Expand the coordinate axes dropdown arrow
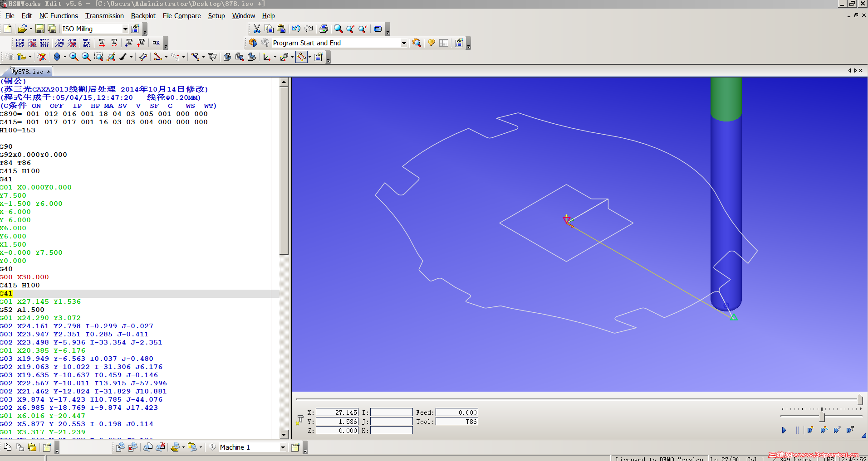The height and width of the screenshot is (461, 868). pyautogui.click(x=275, y=57)
